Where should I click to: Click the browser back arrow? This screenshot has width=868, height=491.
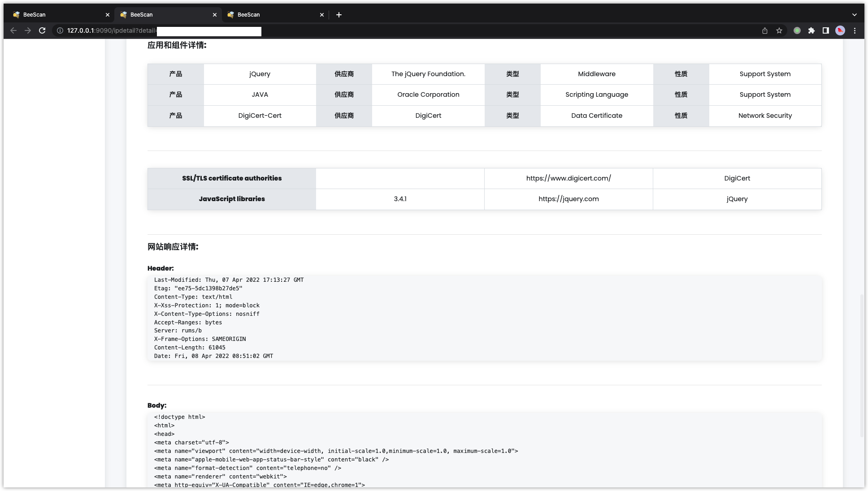[13, 30]
